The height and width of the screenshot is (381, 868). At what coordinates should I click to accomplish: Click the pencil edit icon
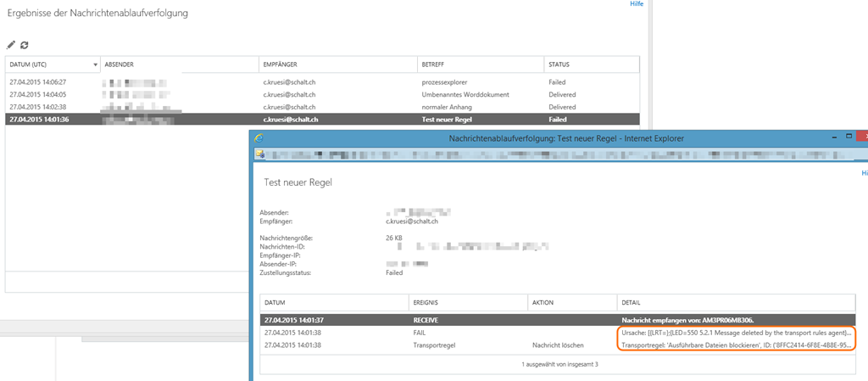(x=11, y=45)
